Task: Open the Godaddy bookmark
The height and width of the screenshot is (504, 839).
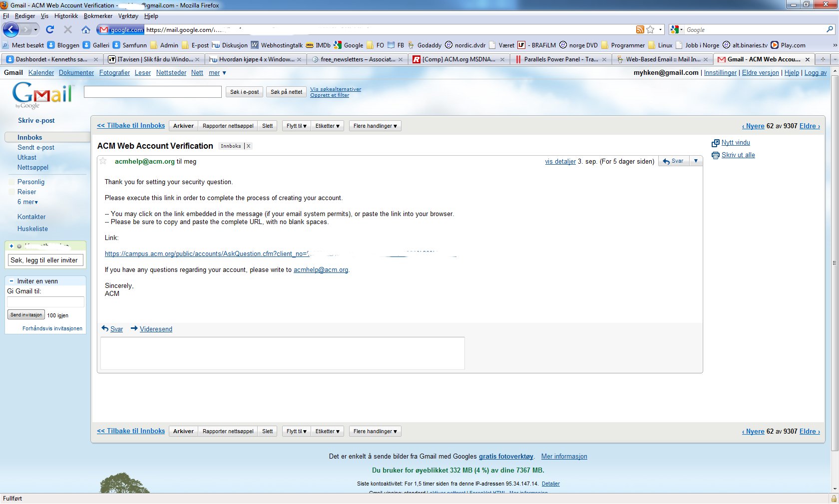Action: [424, 45]
